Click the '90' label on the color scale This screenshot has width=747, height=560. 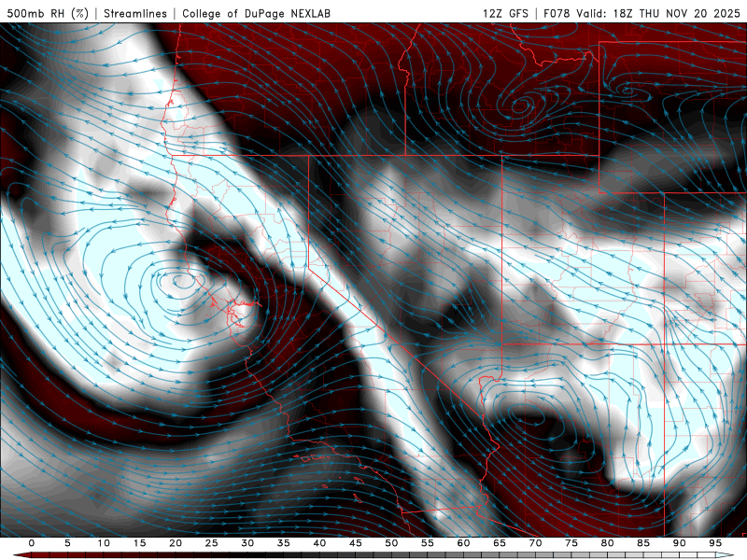coord(679,543)
